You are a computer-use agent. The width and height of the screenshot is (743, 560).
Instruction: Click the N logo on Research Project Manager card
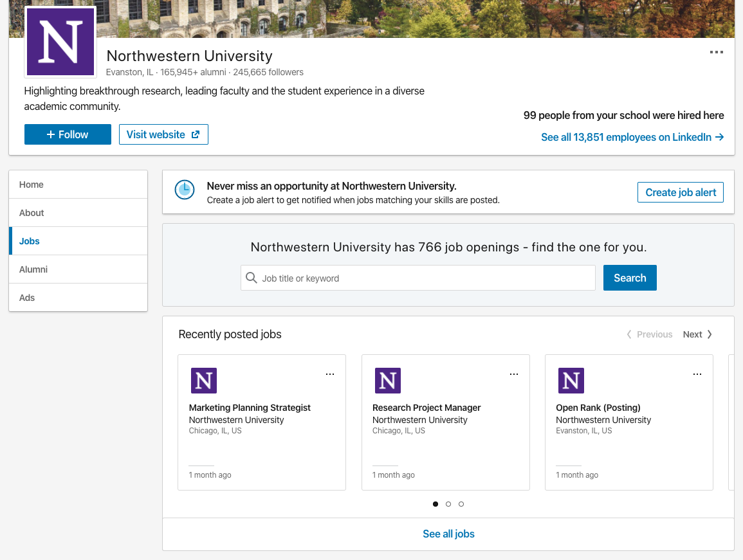(388, 381)
